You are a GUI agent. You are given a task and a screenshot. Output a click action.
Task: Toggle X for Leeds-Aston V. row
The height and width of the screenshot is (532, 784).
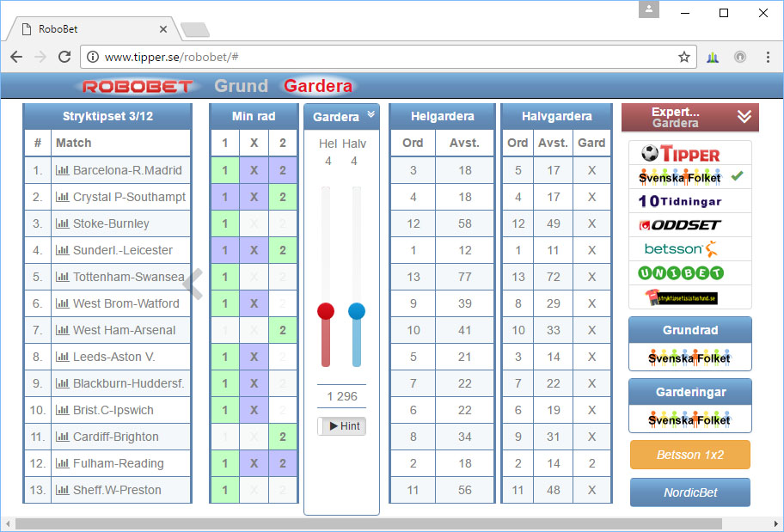coord(254,357)
